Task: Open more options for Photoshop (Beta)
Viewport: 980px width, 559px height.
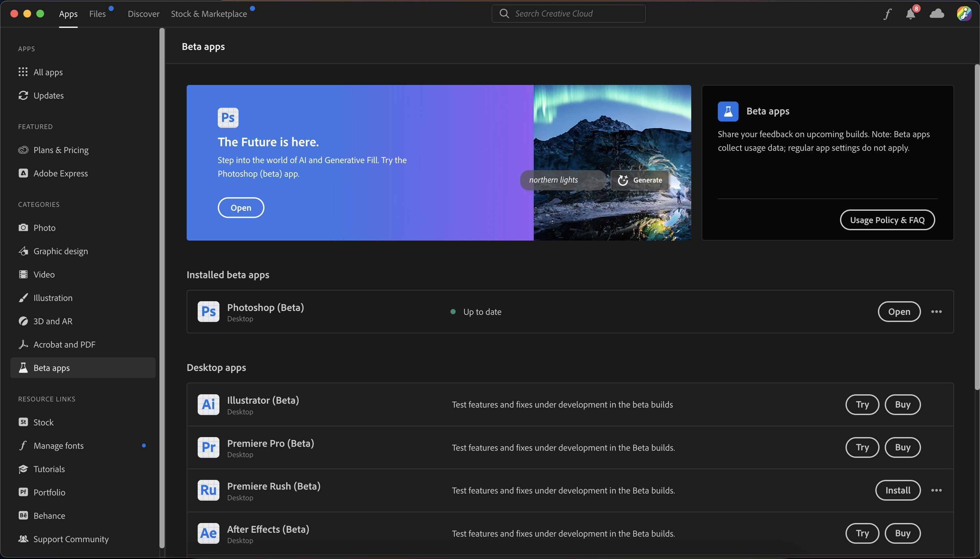Action: [936, 311]
